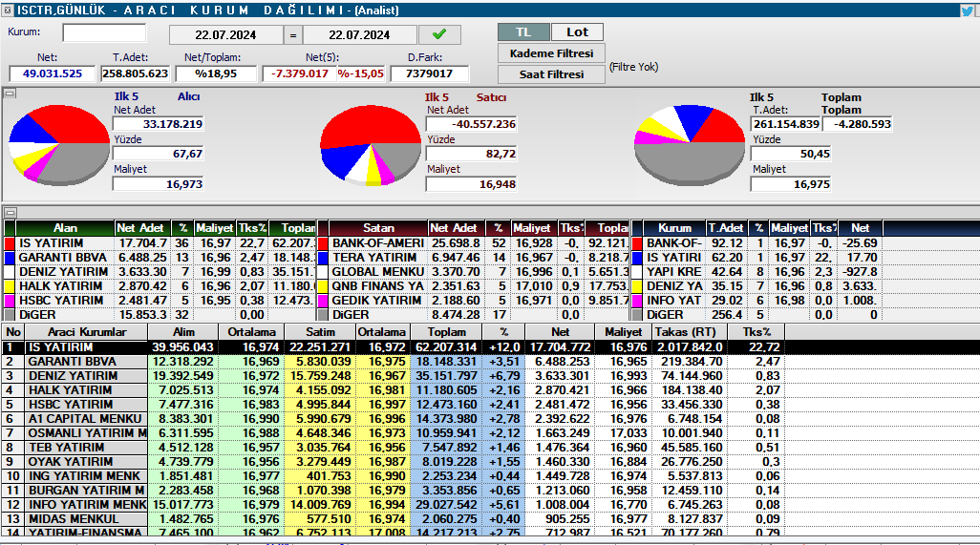Click GLOBAL MENKU in Satan list
Viewport: 980px width, 545px height.
(377, 272)
